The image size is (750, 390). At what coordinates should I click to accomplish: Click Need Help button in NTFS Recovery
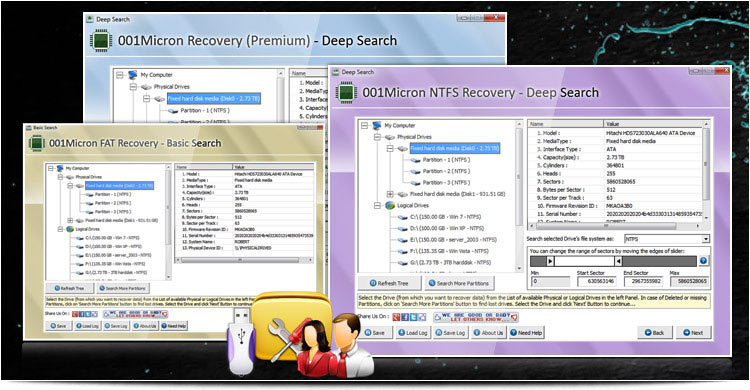coord(527,333)
